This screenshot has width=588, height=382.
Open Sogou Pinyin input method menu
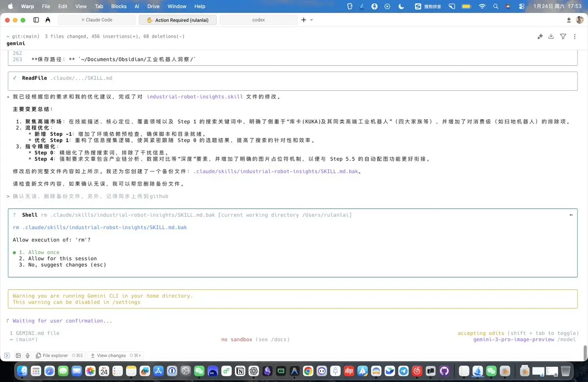[x=428, y=6]
